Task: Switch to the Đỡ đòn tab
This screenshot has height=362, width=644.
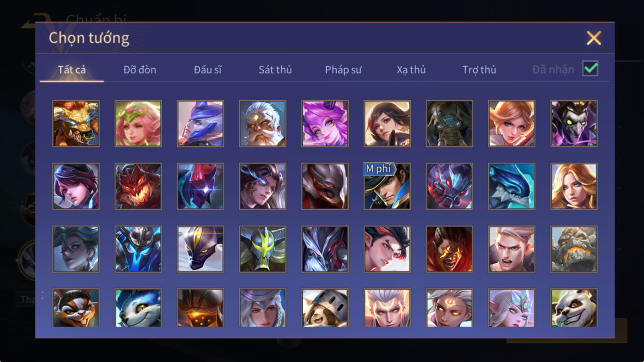Action: [140, 69]
